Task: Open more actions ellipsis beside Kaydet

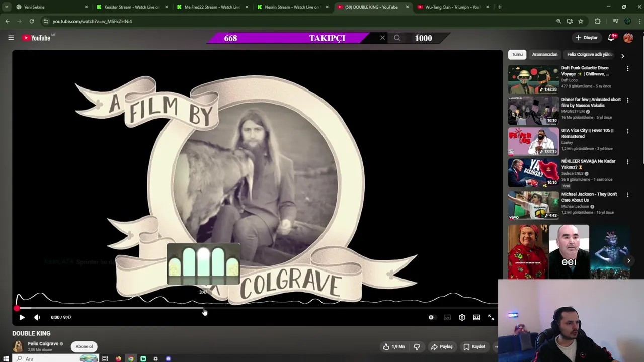Action: point(496,346)
